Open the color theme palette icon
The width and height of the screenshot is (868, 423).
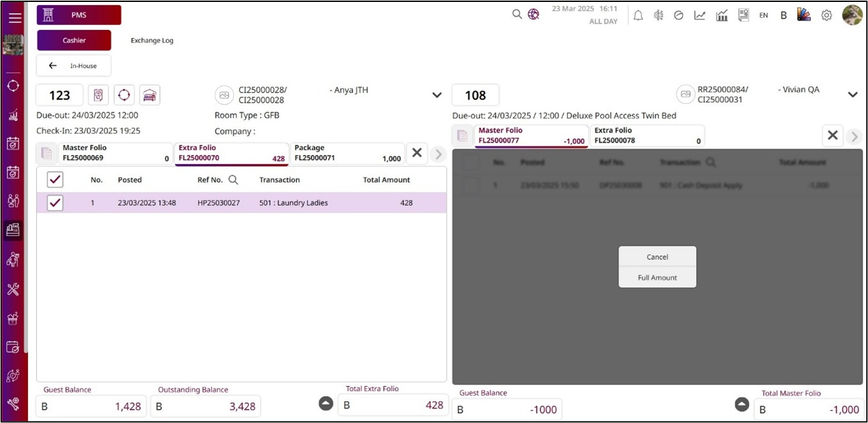pyautogui.click(x=804, y=15)
